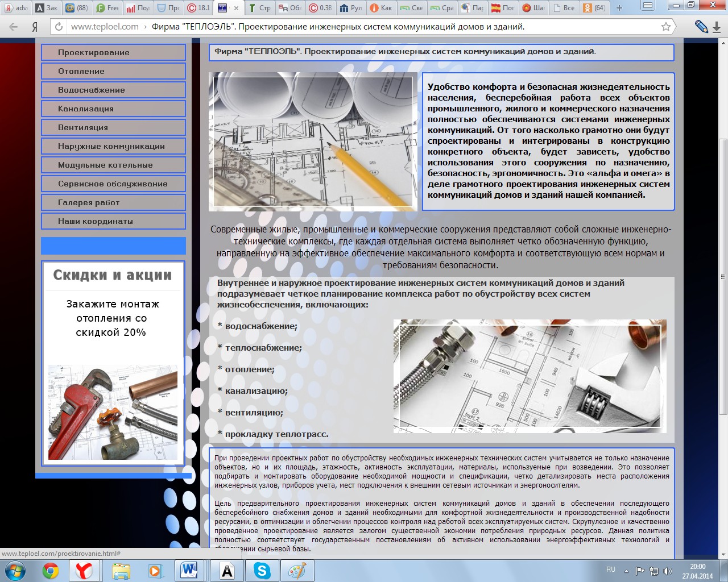Image resolution: width=728 pixels, height=582 pixels.
Task: Switch to the 'Рул' tab
Action: tap(351, 8)
